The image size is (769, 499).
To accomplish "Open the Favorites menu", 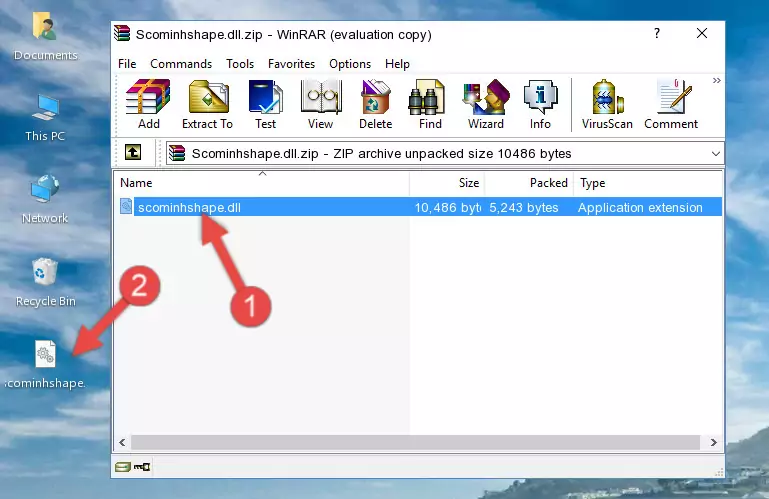I will point(291,64).
